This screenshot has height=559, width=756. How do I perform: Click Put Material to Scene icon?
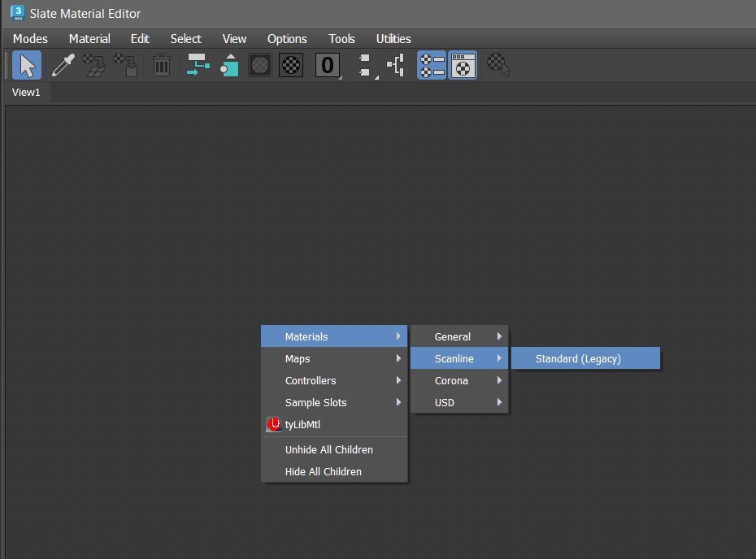click(94, 65)
